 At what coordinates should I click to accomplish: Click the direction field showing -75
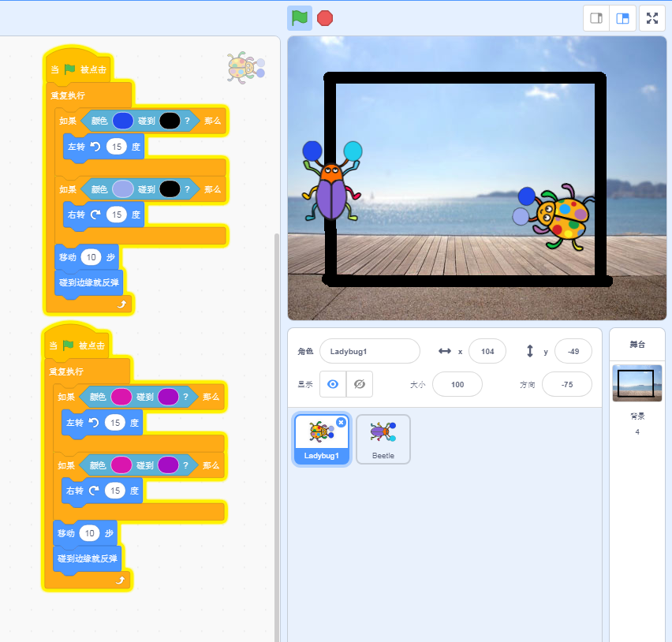point(567,384)
